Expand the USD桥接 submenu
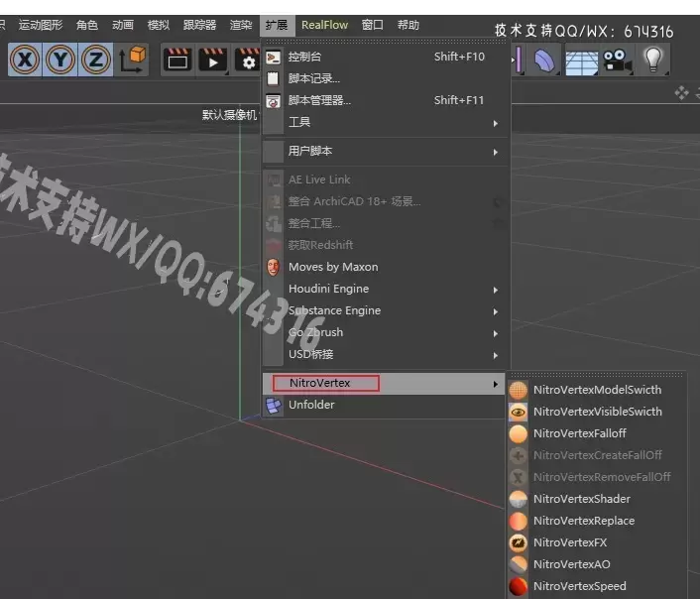This screenshot has height=599, width=700. click(386, 355)
